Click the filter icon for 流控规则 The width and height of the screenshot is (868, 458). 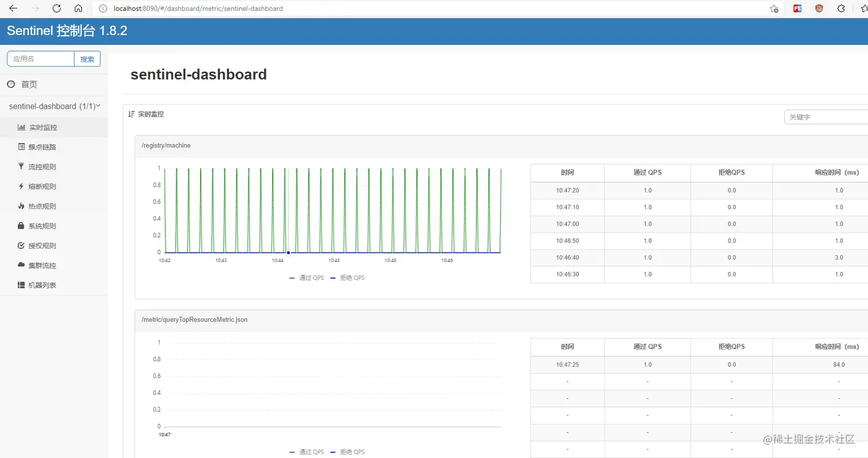[21, 167]
